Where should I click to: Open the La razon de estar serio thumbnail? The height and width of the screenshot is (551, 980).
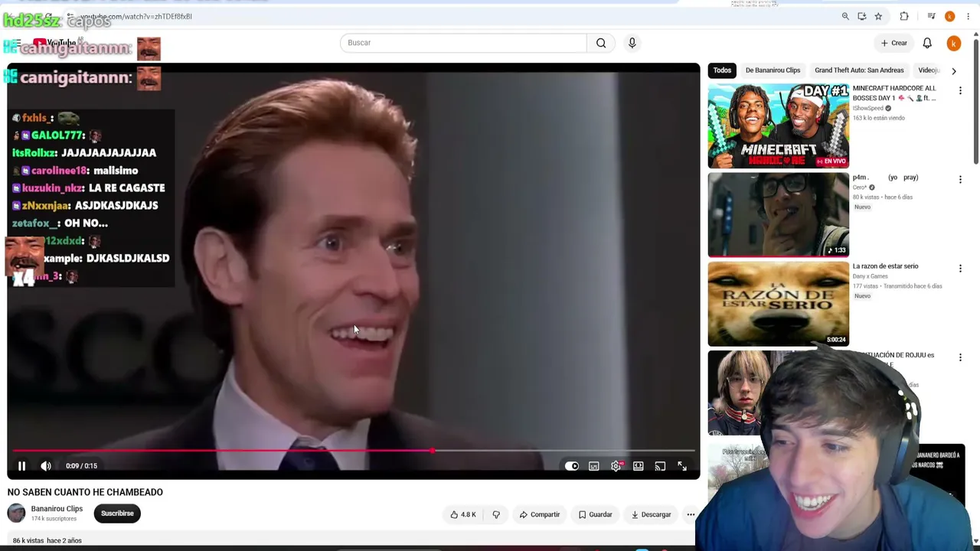(779, 304)
